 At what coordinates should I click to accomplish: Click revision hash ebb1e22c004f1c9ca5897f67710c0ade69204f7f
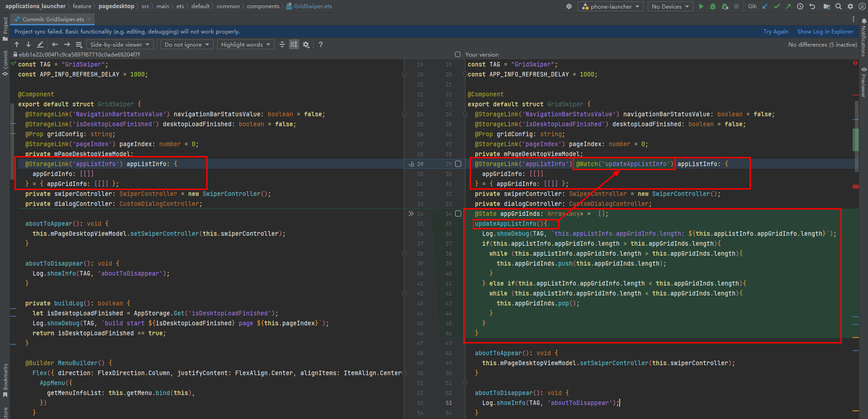(79, 54)
